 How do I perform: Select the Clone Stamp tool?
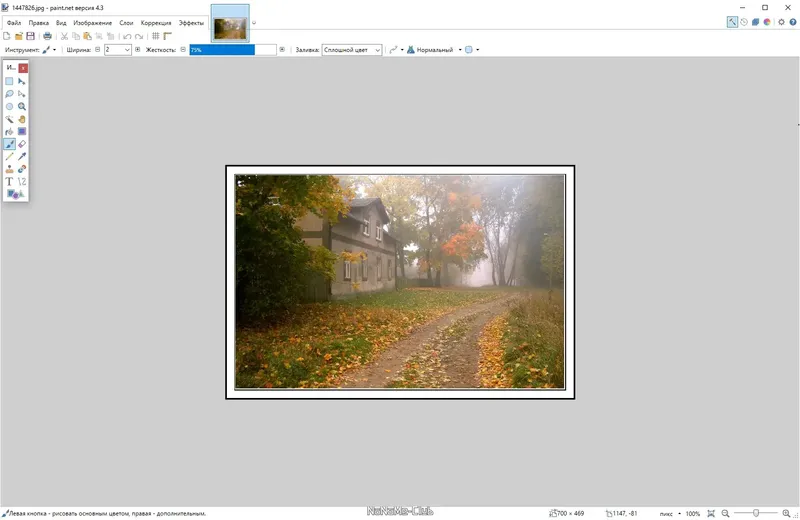tap(9, 169)
